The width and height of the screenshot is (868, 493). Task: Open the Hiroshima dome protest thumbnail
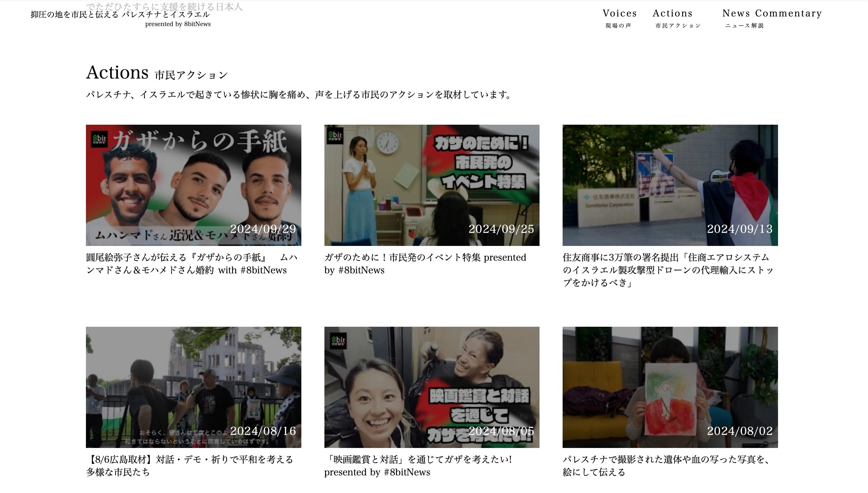(193, 387)
